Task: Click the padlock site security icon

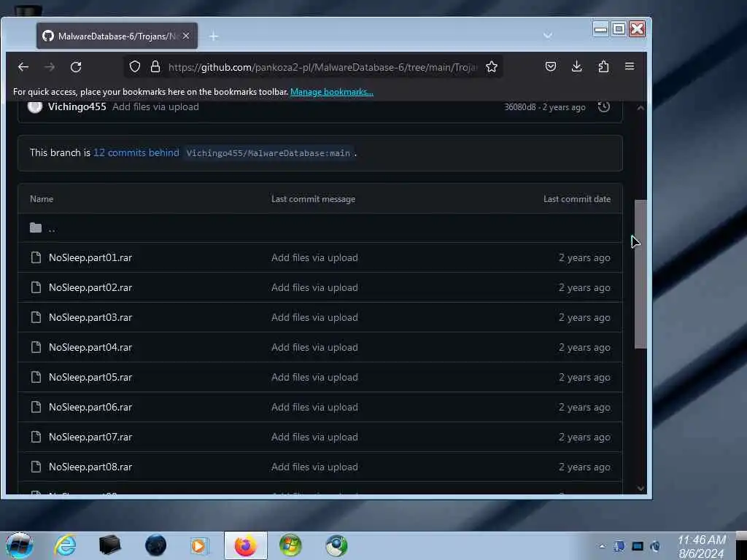Action: coord(155,66)
